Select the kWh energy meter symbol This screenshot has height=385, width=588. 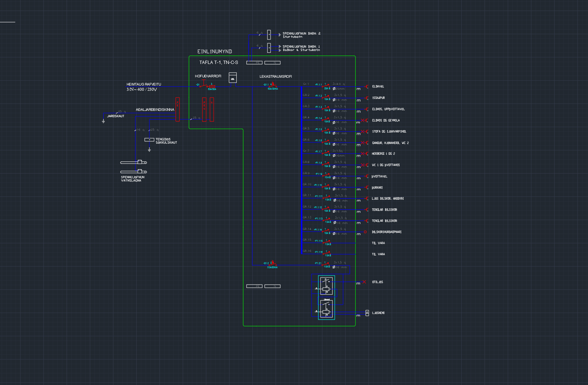[x=233, y=77]
